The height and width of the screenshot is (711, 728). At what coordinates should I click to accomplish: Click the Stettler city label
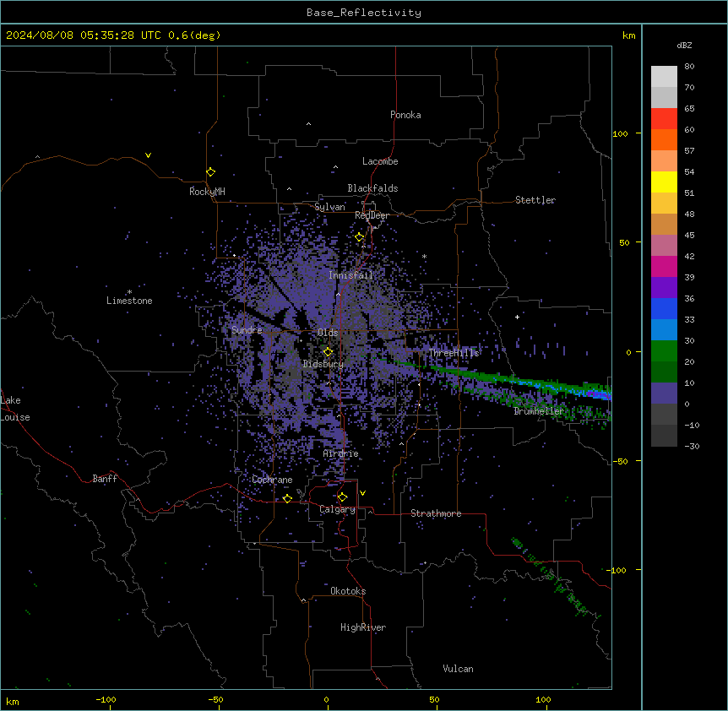pyautogui.click(x=535, y=200)
